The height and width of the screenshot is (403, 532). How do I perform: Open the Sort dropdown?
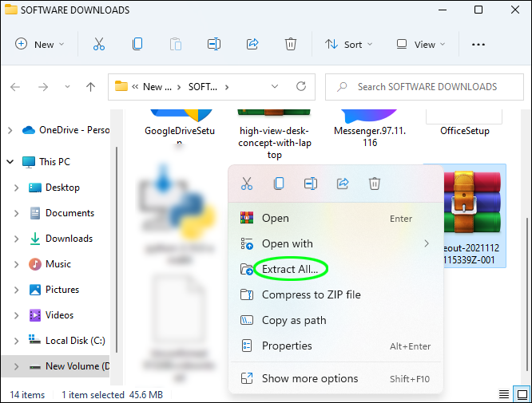tap(349, 45)
